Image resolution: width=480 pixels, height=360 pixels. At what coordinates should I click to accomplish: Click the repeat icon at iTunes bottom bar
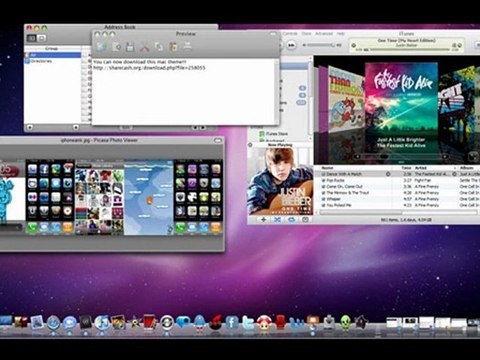[291, 220]
